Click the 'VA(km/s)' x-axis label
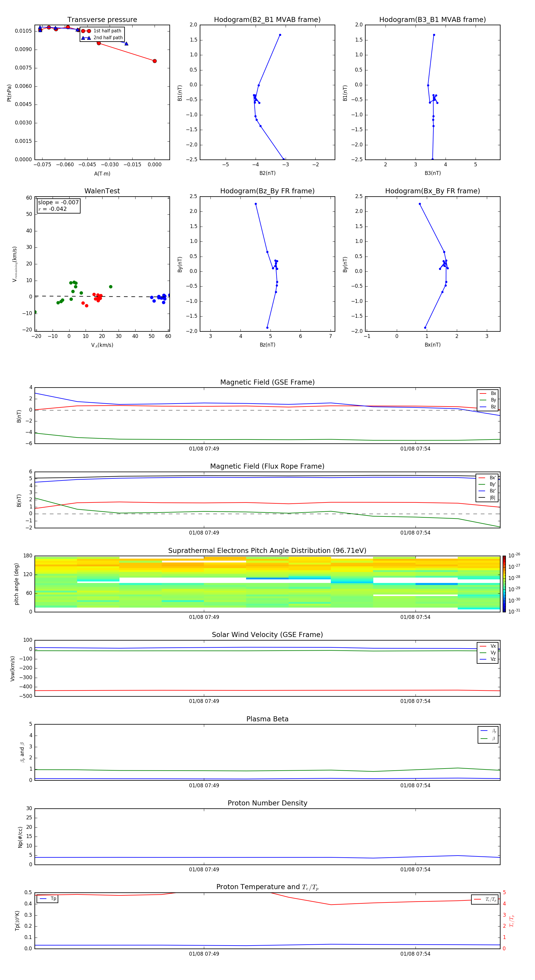The height and width of the screenshot is (980, 535). (102, 345)
